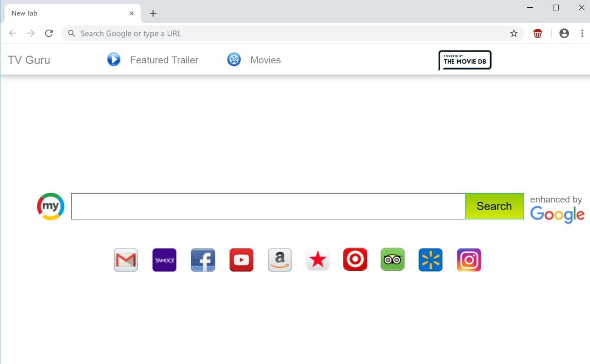
Task: Click the enhanced by Google logo
Action: point(557,210)
